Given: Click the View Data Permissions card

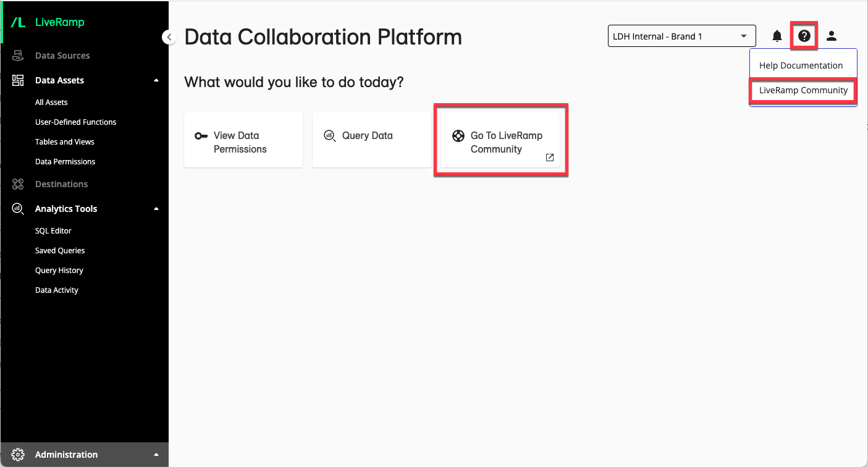Looking at the screenshot, I should [x=243, y=140].
